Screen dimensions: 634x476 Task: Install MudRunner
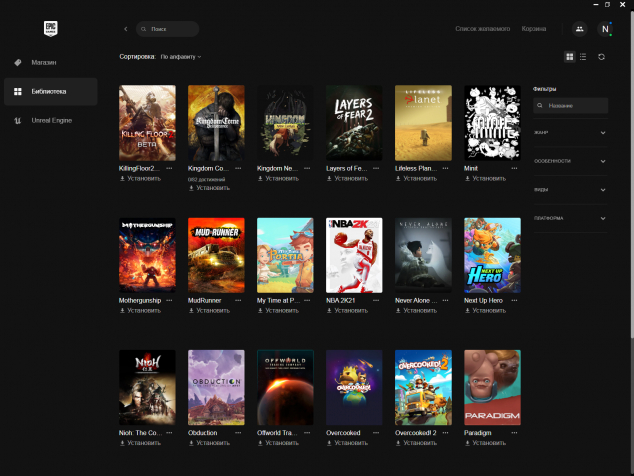pyautogui.click(x=209, y=311)
